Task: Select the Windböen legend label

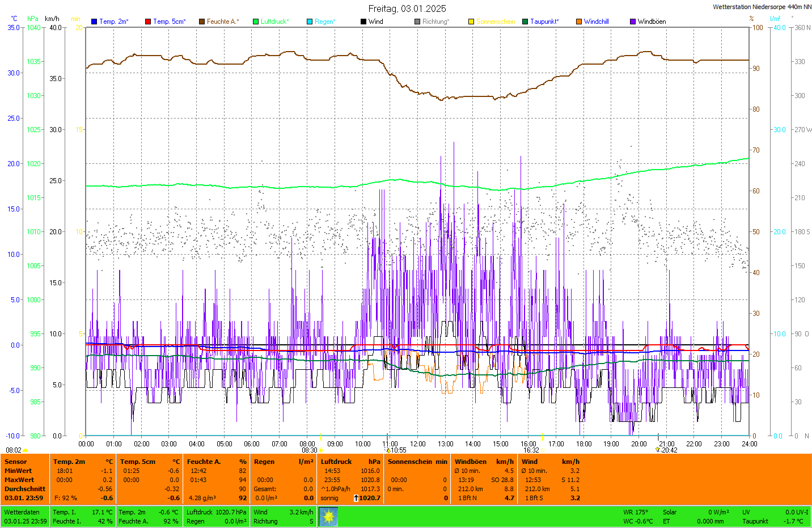Action: click(x=652, y=22)
